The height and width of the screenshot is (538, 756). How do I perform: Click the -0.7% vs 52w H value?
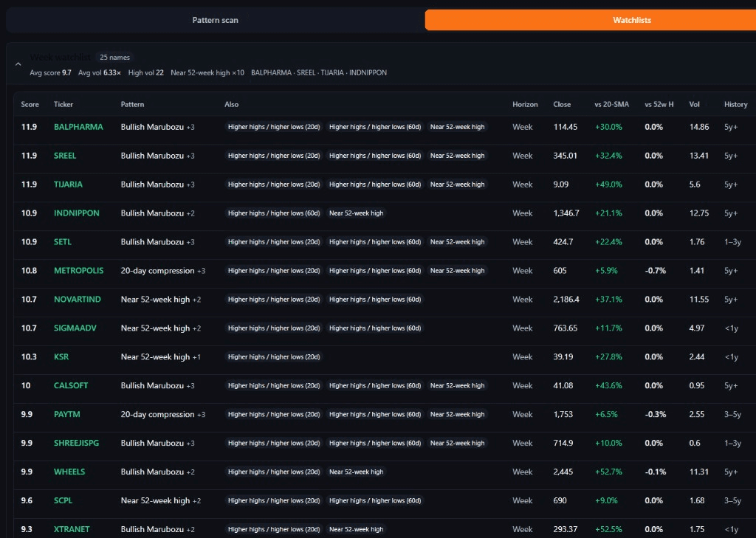656,270
